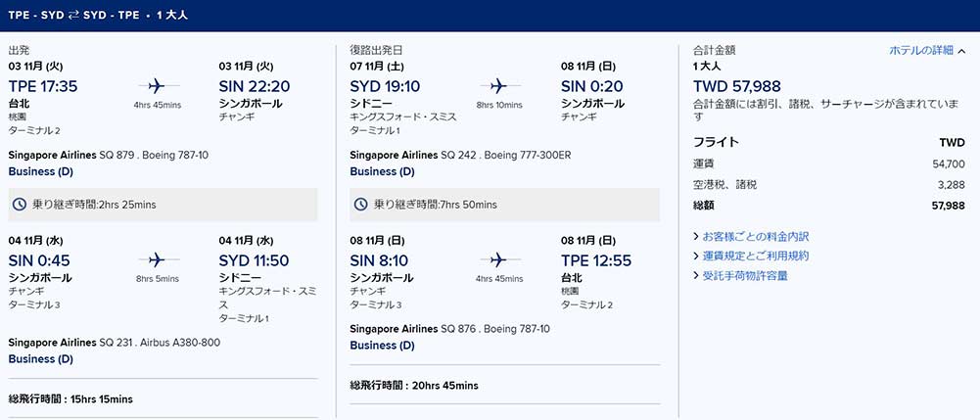This screenshot has height=420, width=980.
Task: Open Business (D) fare info for SQ 879
Action: [x=40, y=172]
